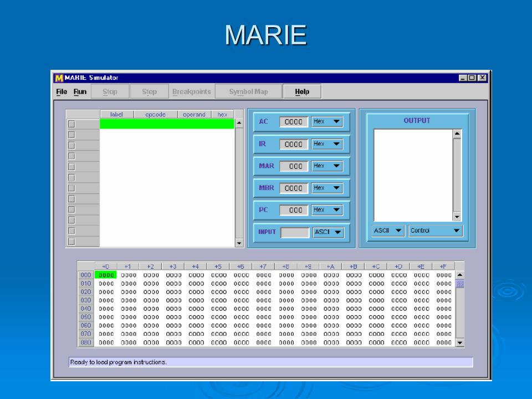Open the PC register Hex format dropdown
Image resolution: width=532 pixels, height=399 pixels.
(x=327, y=210)
